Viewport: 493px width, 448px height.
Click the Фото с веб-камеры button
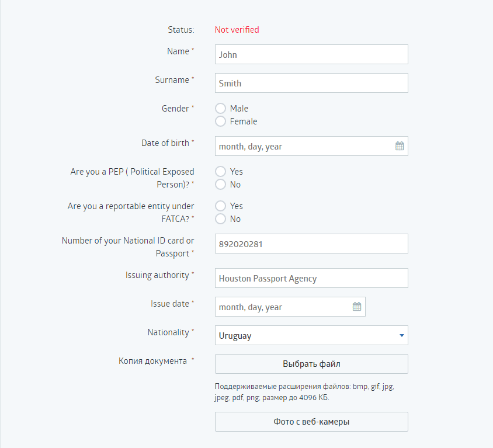pos(311,422)
